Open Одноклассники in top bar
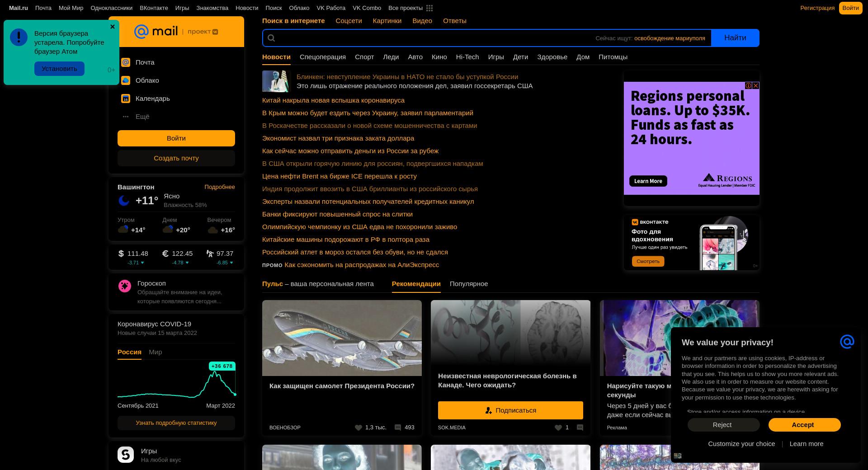 click(112, 8)
